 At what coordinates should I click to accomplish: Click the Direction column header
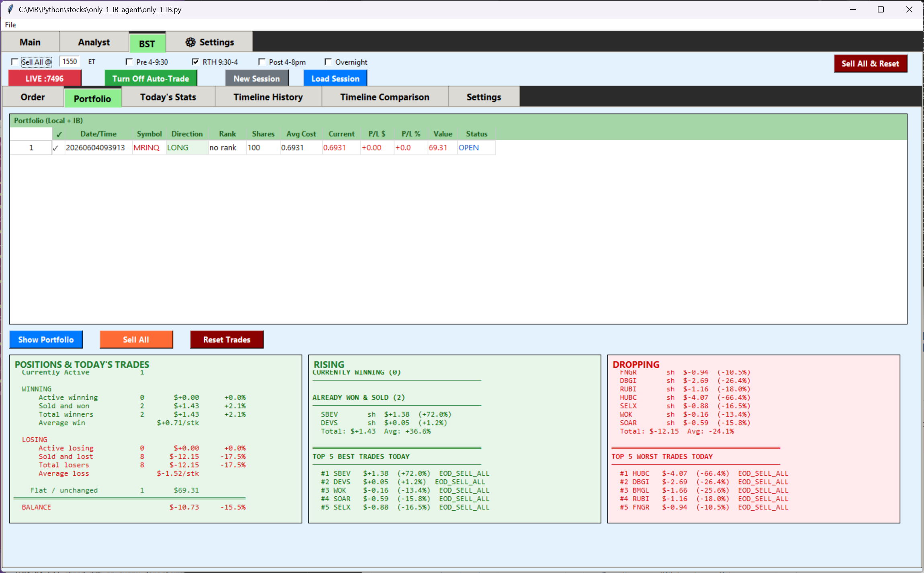[x=187, y=134]
